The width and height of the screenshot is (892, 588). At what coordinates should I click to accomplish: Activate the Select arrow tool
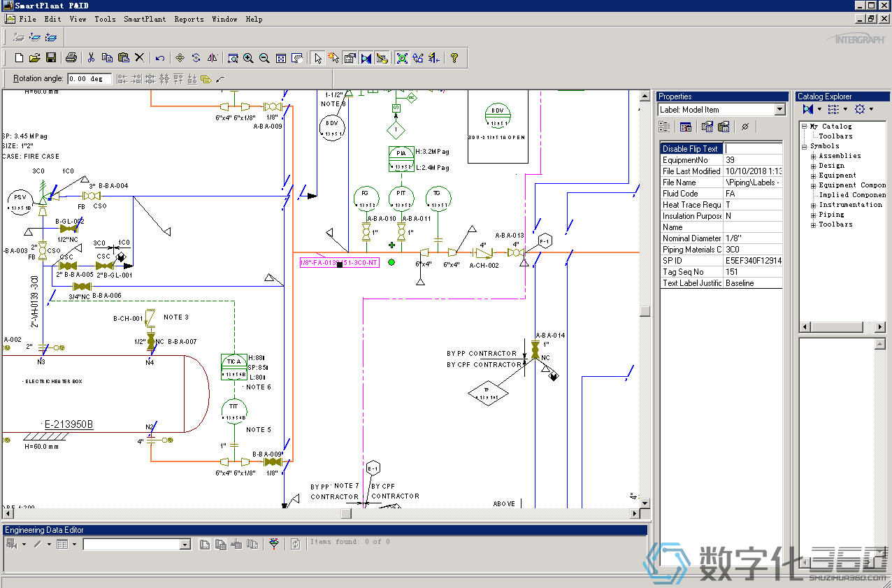click(318, 58)
